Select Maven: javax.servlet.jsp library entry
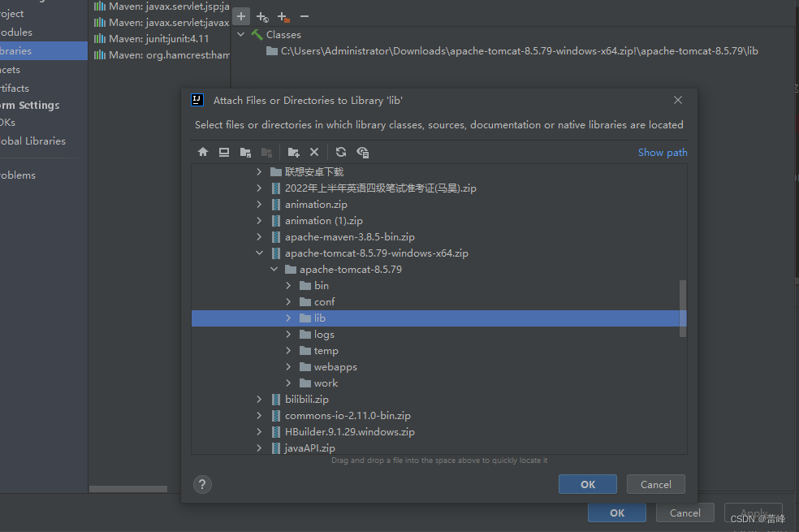The width and height of the screenshot is (799, 532). pos(159,6)
